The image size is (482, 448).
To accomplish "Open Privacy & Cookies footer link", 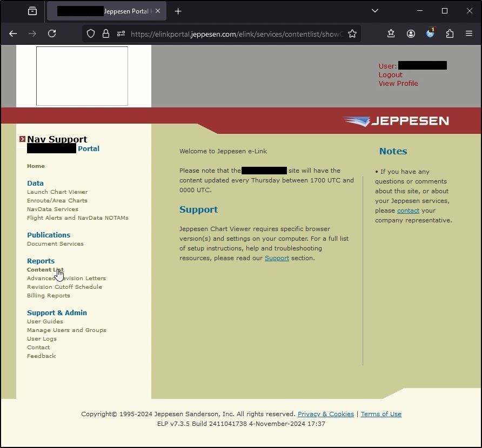I will click(x=325, y=414).
